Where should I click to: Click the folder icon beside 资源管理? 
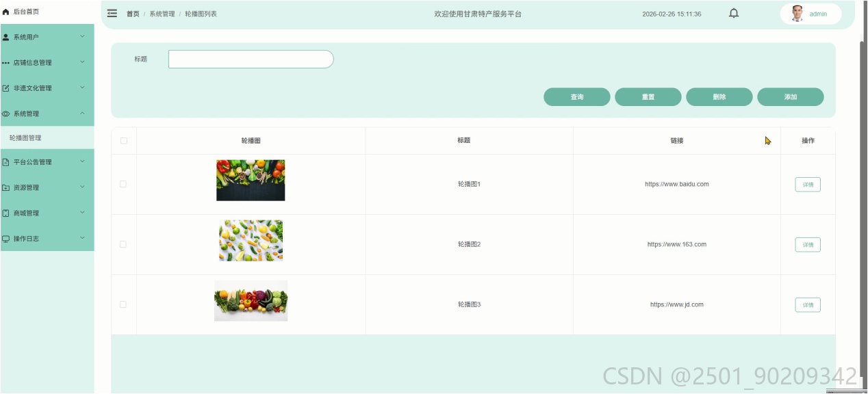coord(6,187)
